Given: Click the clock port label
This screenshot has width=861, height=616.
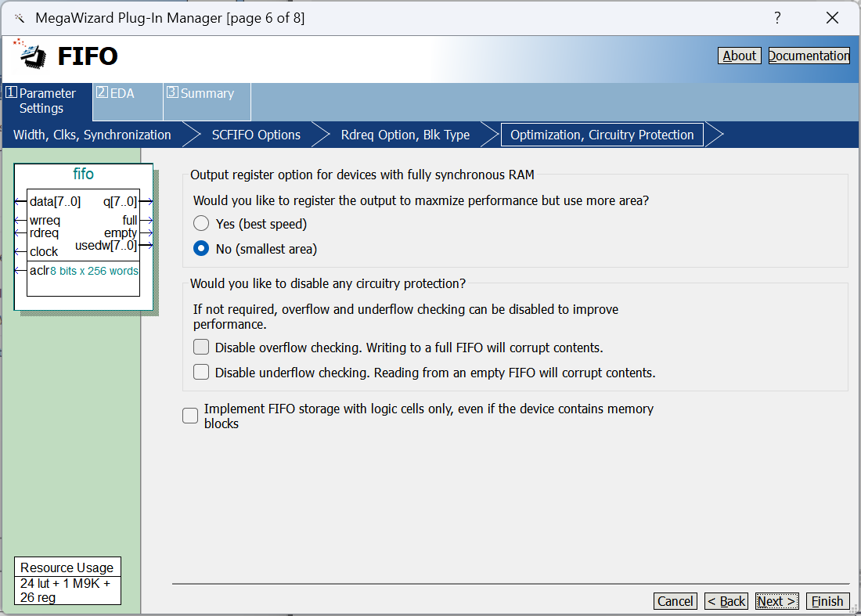Looking at the screenshot, I should [x=44, y=251].
